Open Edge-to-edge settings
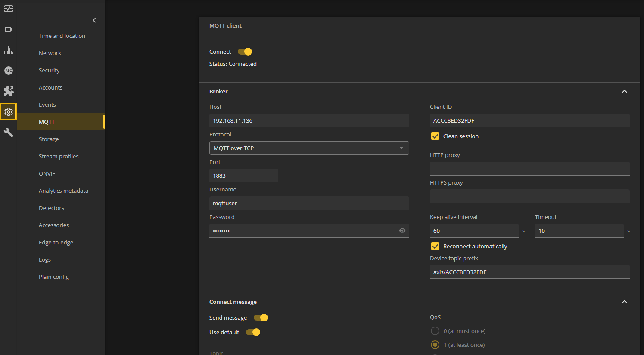The image size is (644, 355). 56,242
